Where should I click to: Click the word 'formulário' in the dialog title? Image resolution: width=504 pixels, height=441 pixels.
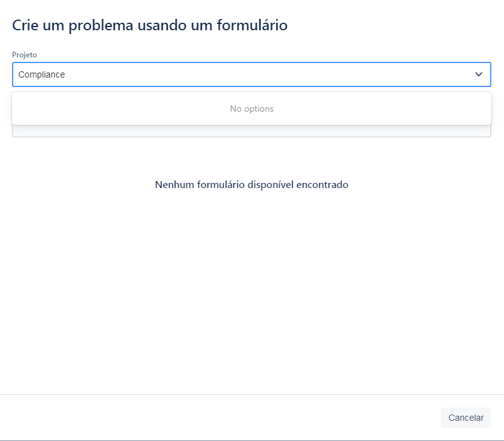[252, 25]
